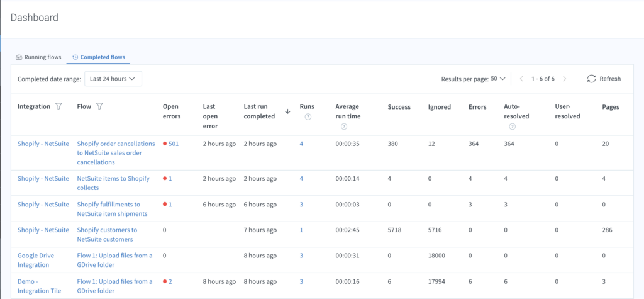Click the Last run completed column header
This screenshot has width=644, height=299.
click(259, 111)
